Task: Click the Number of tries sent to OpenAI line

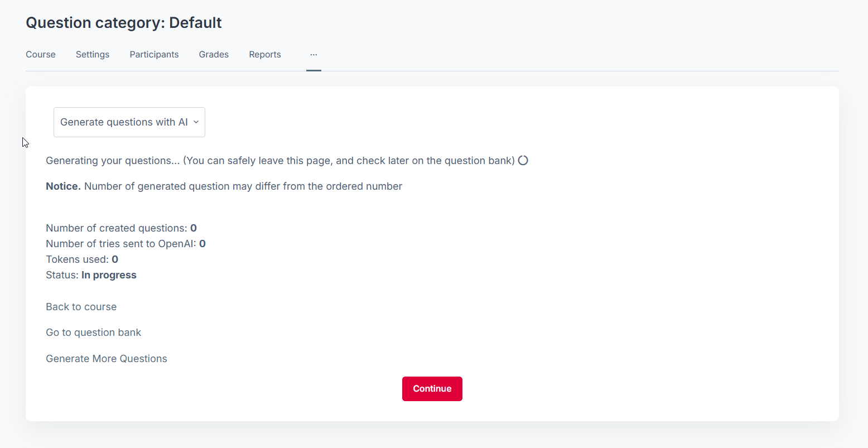Action: (126, 244)
